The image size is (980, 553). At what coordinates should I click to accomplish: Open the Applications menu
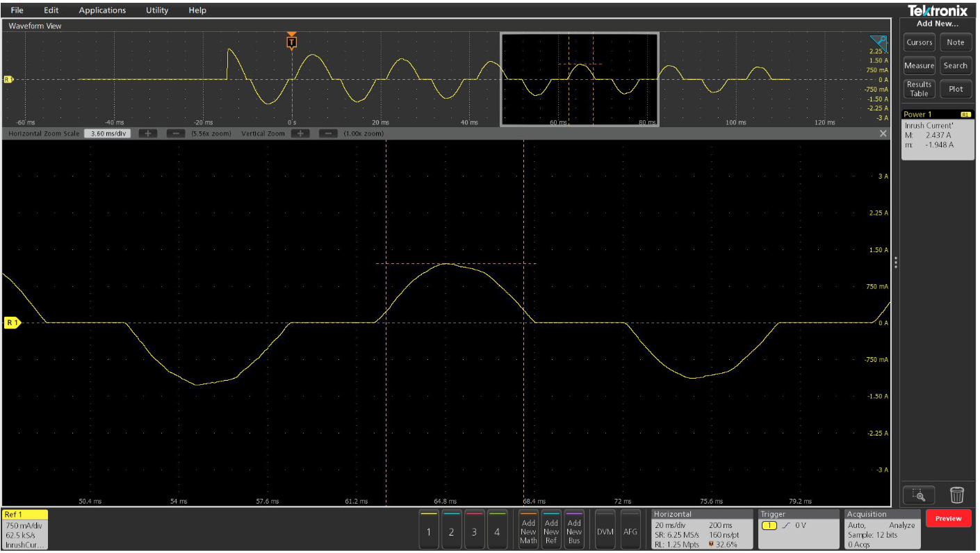coord(101,10)
